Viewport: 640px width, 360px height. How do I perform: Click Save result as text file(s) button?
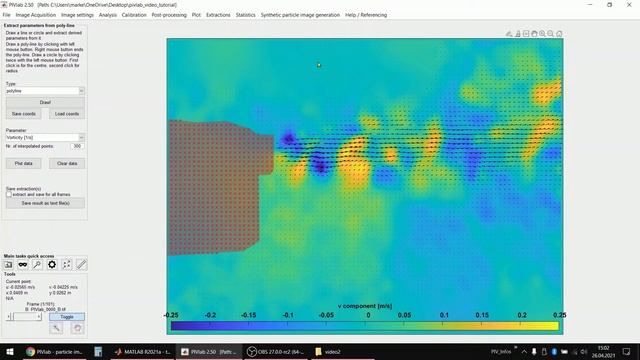[45, 203]
